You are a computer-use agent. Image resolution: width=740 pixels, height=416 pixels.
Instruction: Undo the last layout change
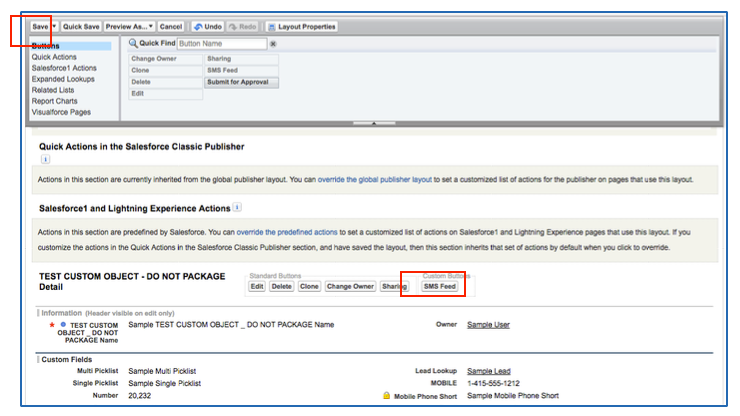tap(208, 27)
